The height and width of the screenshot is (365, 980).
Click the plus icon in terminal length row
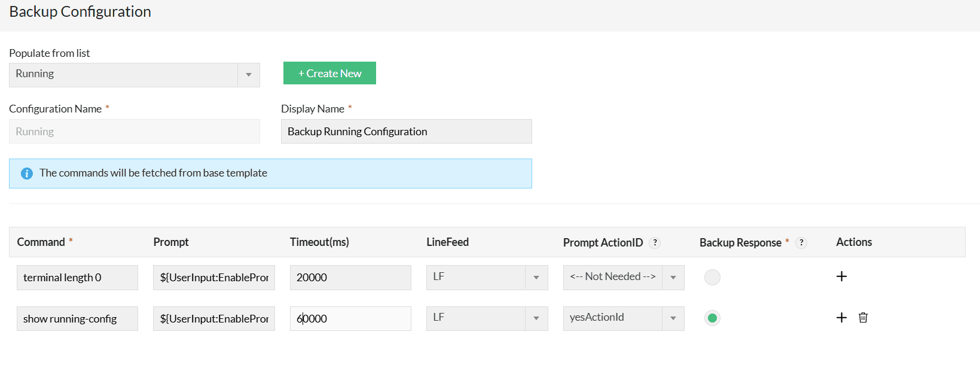pos(841,276)
